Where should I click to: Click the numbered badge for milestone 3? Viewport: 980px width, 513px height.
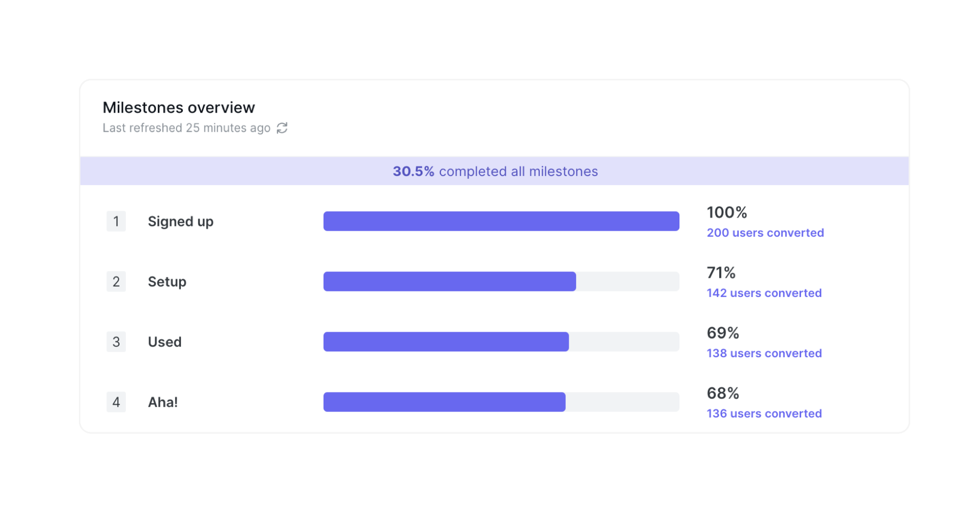(x=116, y=342)
